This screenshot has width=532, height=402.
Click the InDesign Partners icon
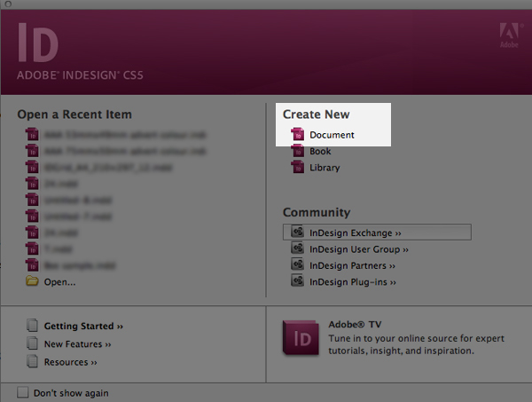298,265
